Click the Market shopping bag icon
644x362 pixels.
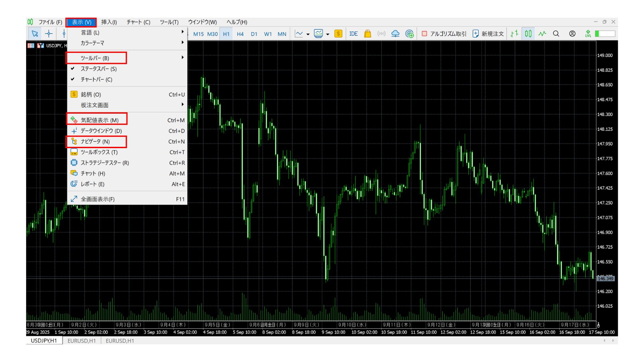(x=367, y=34)
